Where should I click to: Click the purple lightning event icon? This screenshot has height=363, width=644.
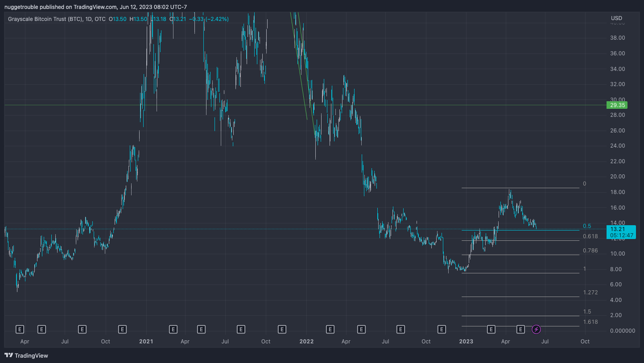(x=537, y=330)
